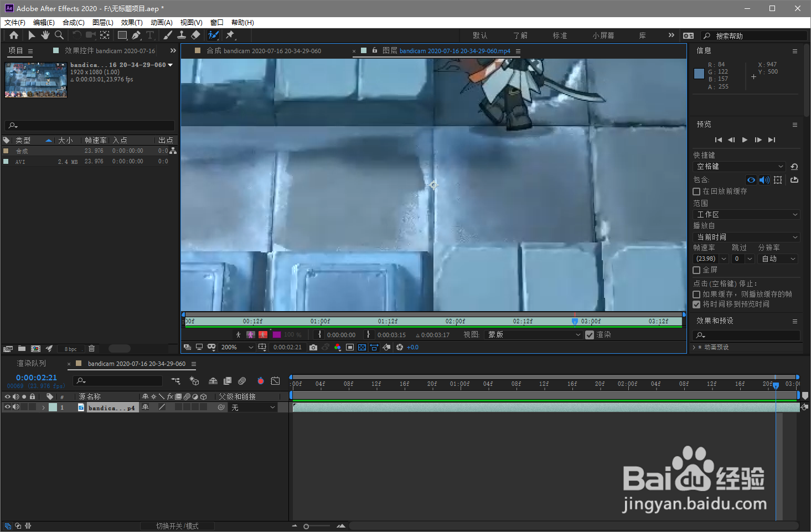Click the bandicam layer label color swatch
The width and height of the screenshot is (811, 532).
tap(53, 407)
